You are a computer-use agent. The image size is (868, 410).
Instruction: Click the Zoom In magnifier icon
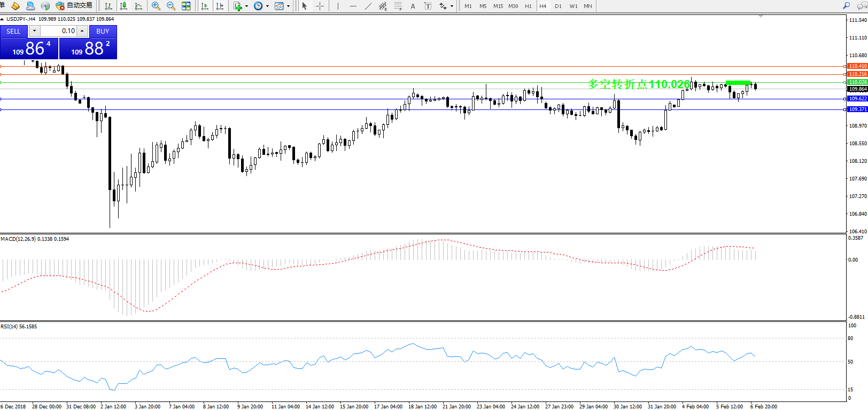[x=156, y=6]
